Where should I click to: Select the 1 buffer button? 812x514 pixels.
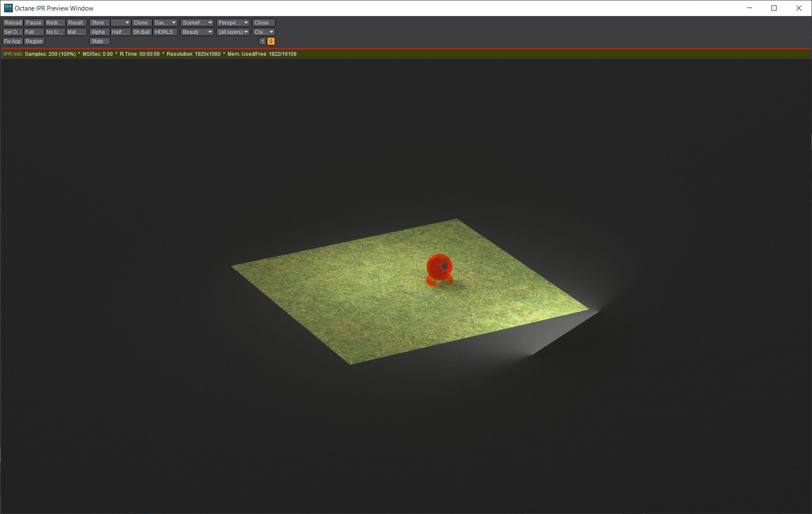(262, 41)
